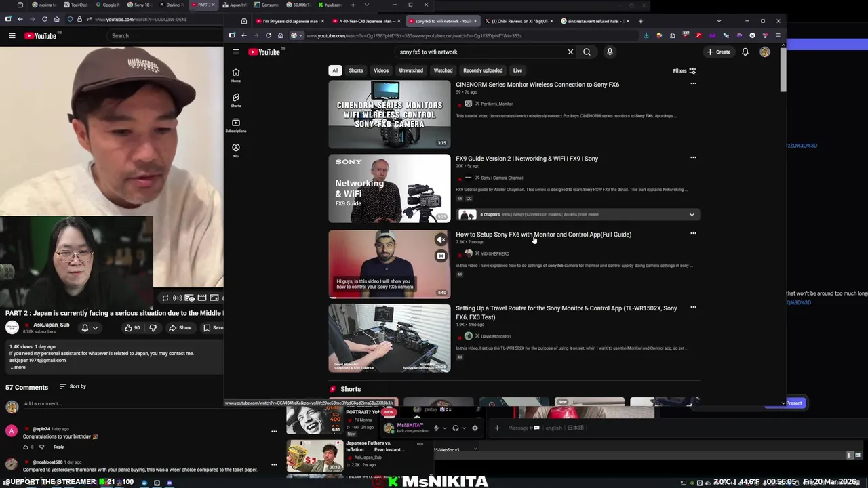Open the You section in the sidebar
868x488 pixels.
pyautogui.click(x=236, y=150)
